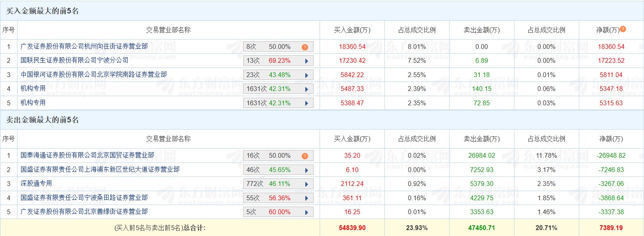Open the 深股通专用 seat link
Screen dimensions: 644x236
tap(36, 184)
